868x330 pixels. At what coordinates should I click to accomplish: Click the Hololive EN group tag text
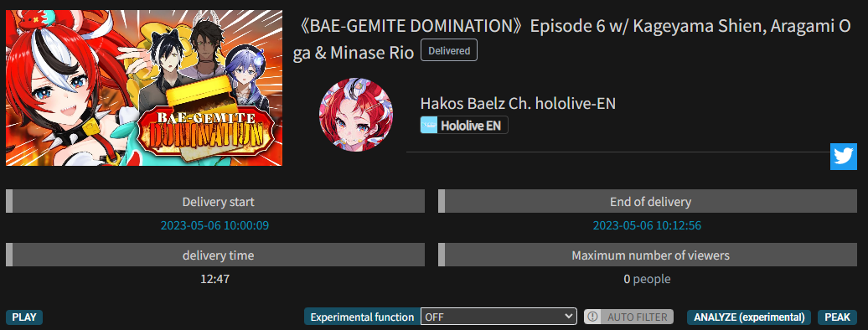[x=471, y=126]
